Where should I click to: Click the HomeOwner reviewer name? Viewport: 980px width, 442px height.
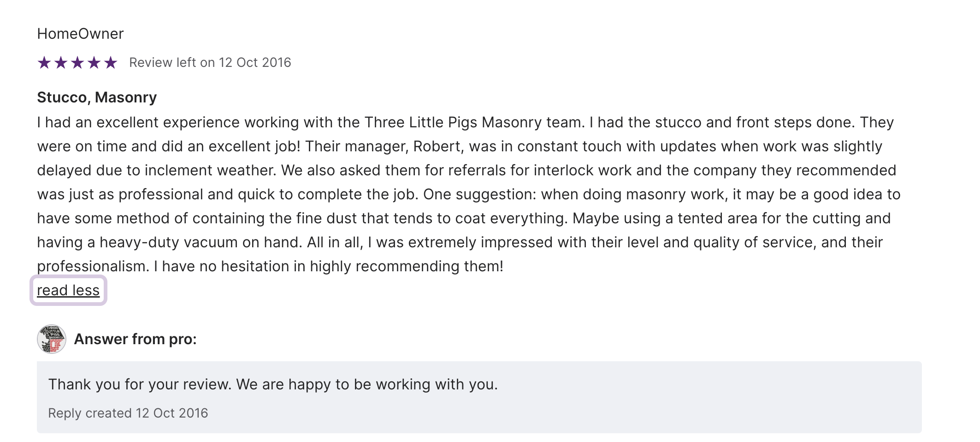point(80,34)
